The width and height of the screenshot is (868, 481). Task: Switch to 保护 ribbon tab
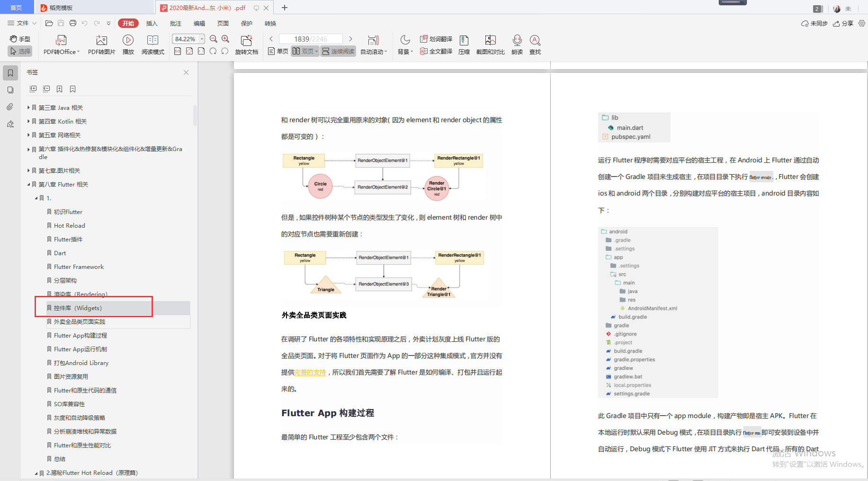coord(247,23)
